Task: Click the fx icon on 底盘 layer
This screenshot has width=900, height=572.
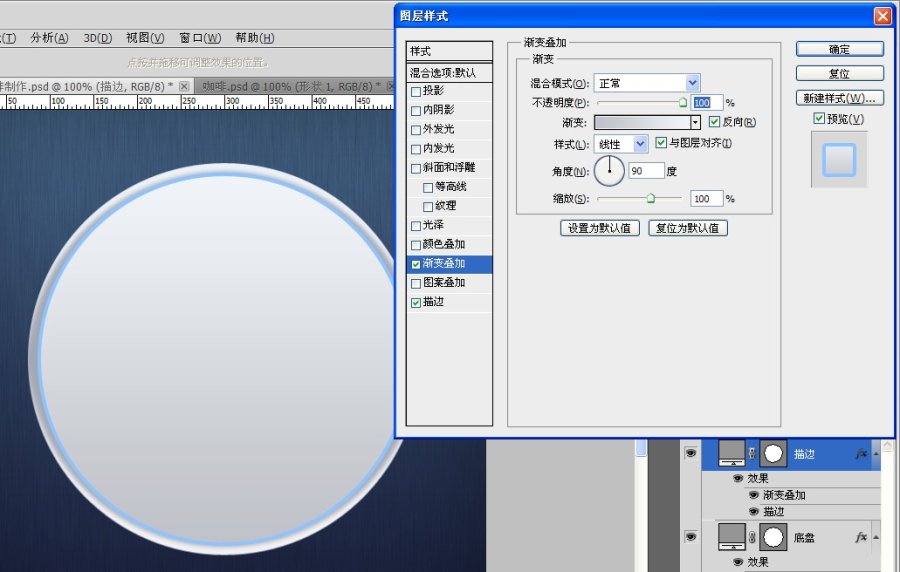Action: tap(861, 537)
